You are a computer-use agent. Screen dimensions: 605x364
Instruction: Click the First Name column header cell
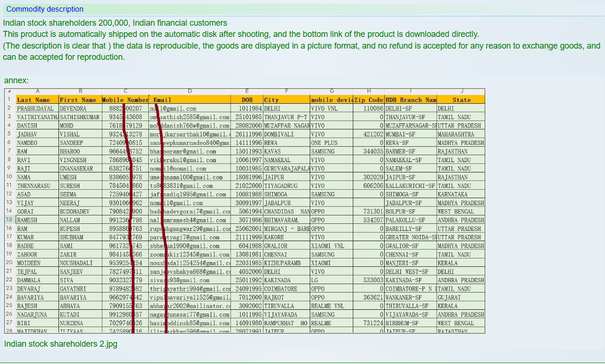[x=78, y=100]
